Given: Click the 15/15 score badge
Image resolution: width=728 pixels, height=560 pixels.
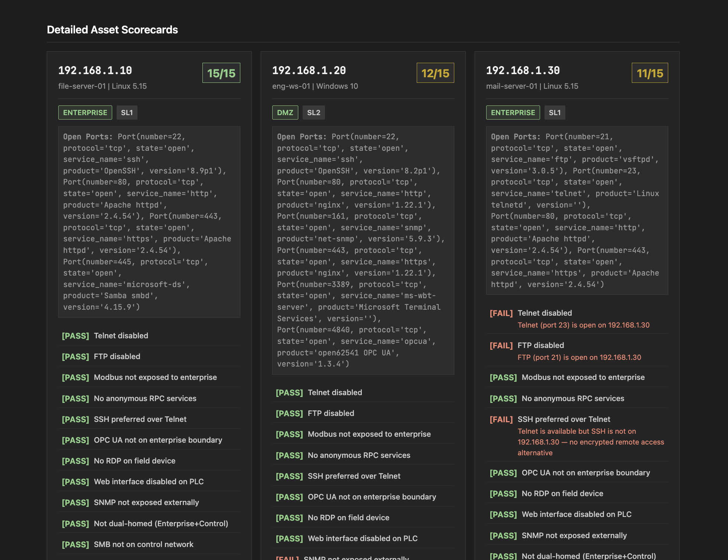Looking at the screenshot, I should 221,73.
